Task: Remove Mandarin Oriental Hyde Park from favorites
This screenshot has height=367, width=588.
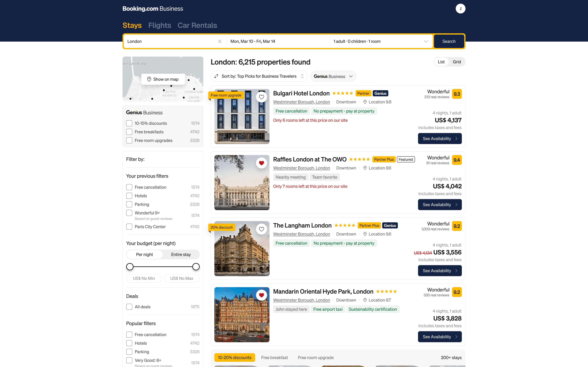Action: click(261, 295)
